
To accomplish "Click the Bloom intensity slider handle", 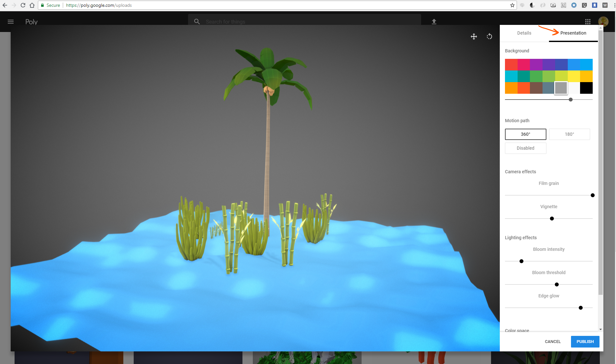I will [521, 261].
